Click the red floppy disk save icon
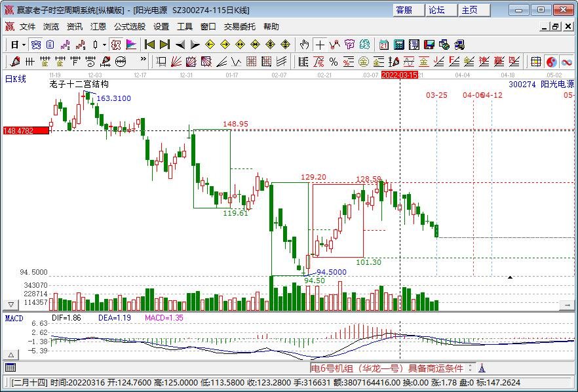 pos(429,45)
